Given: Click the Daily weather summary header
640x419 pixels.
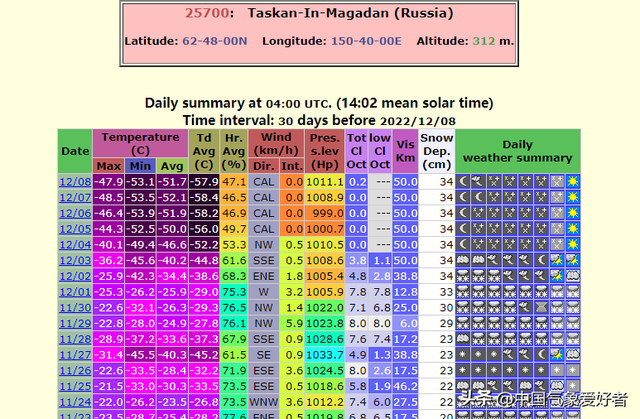Looking at the screenshot, I should (x=518, y=151).
